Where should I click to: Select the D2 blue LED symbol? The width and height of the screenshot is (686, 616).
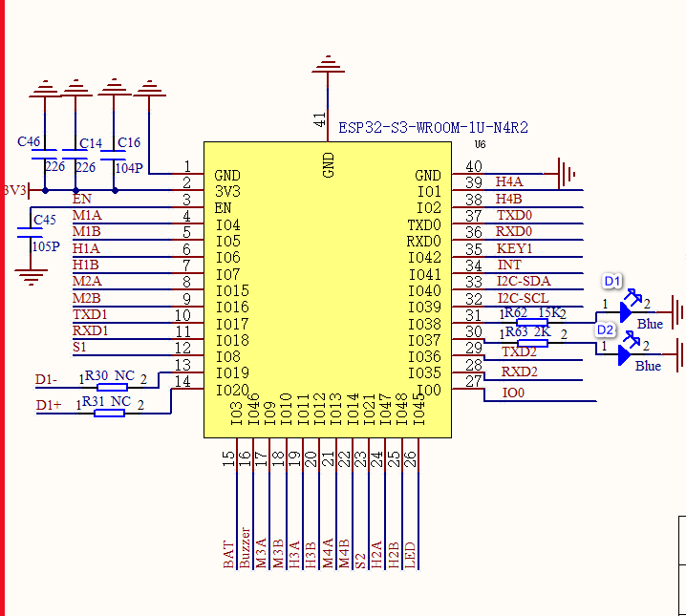(628, 349)
